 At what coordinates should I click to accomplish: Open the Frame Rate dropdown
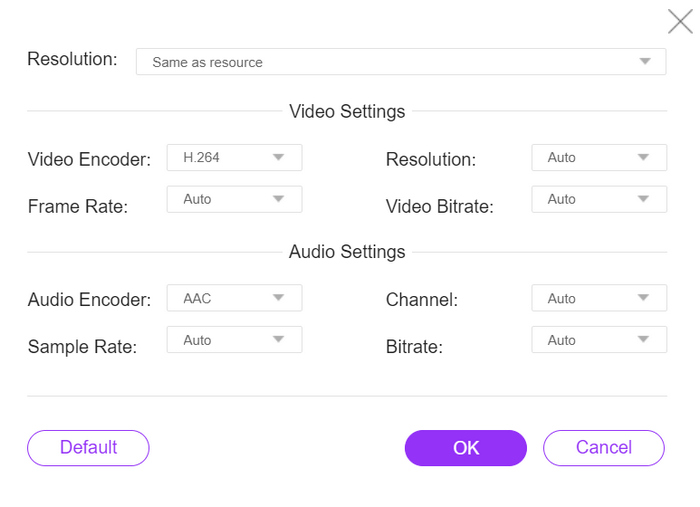click(234, 199)
